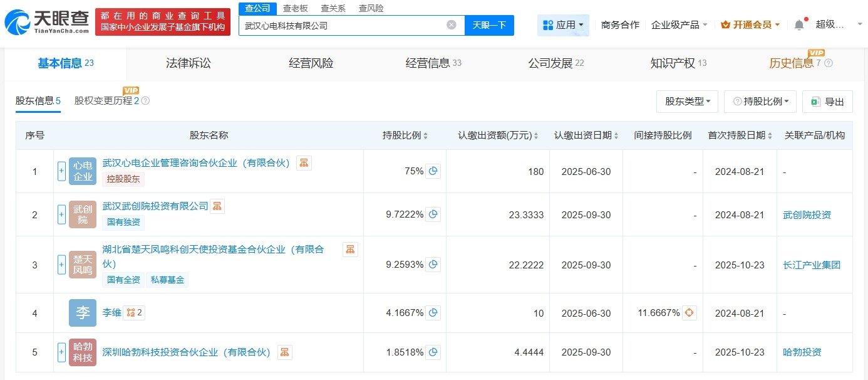Open the 应用 dropdown
The image size is (868, 380).
(x=563, y=24)
